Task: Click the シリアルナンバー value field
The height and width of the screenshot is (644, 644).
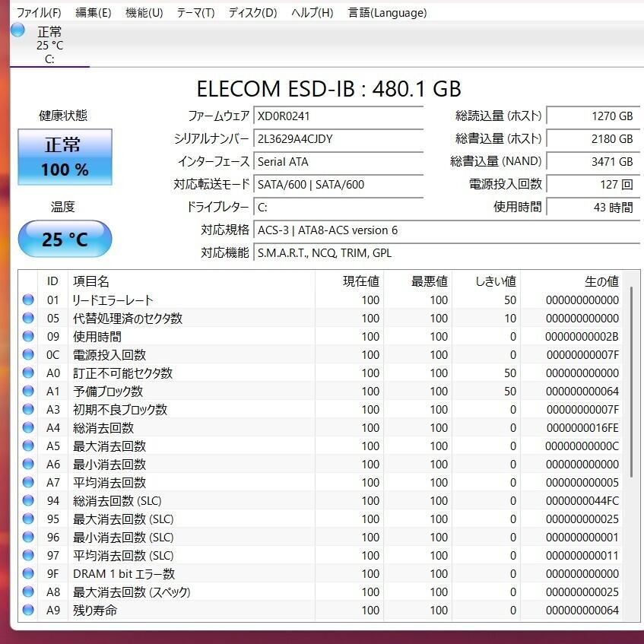Action: (x=338, y=139)
